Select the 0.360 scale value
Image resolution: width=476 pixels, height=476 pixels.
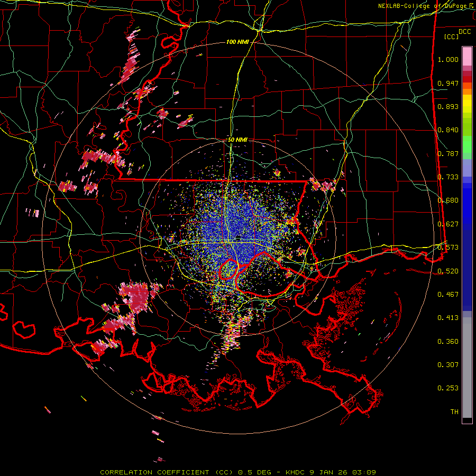click(x=448, y=342)
